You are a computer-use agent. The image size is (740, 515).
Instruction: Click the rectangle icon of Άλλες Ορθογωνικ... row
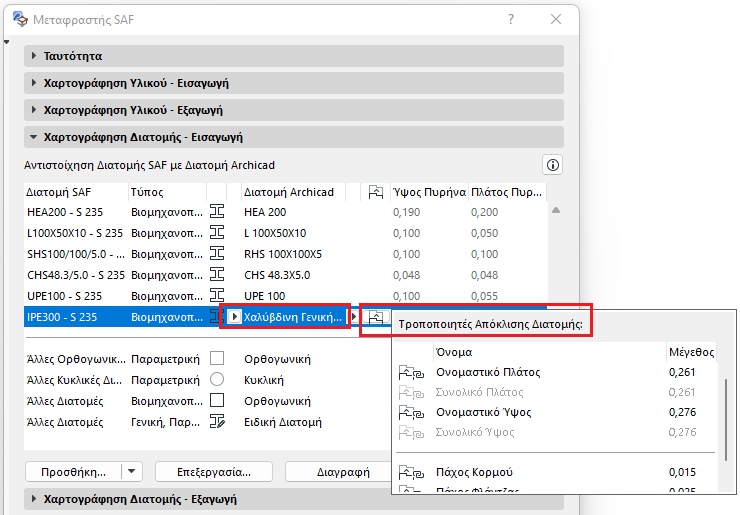point(217,358)
